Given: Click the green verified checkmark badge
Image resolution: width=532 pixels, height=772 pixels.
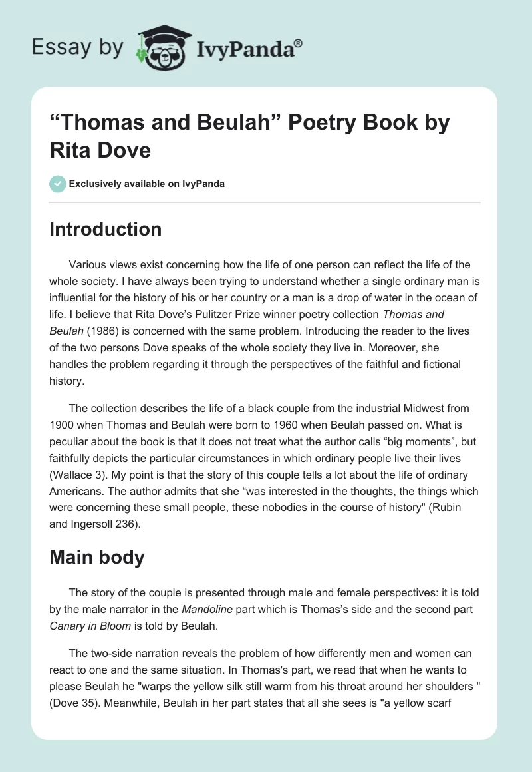Looking at the screenshot, I should tap(57, 184).
